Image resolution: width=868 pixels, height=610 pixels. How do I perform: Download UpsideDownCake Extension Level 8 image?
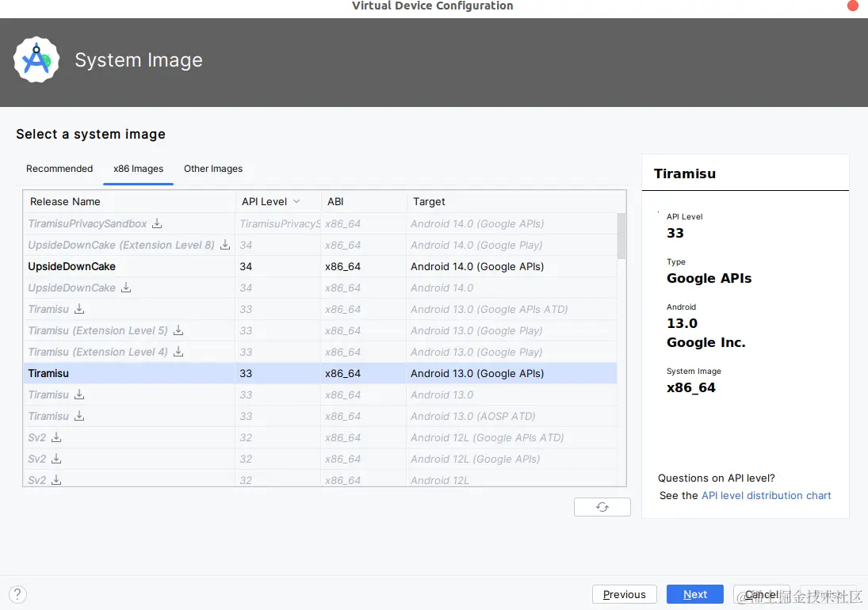coord(225,246)
